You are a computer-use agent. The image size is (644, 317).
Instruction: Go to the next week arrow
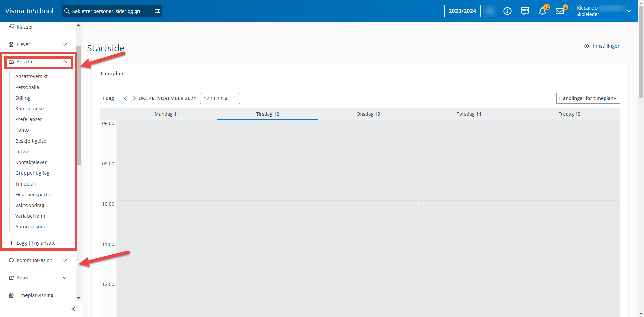134,98
